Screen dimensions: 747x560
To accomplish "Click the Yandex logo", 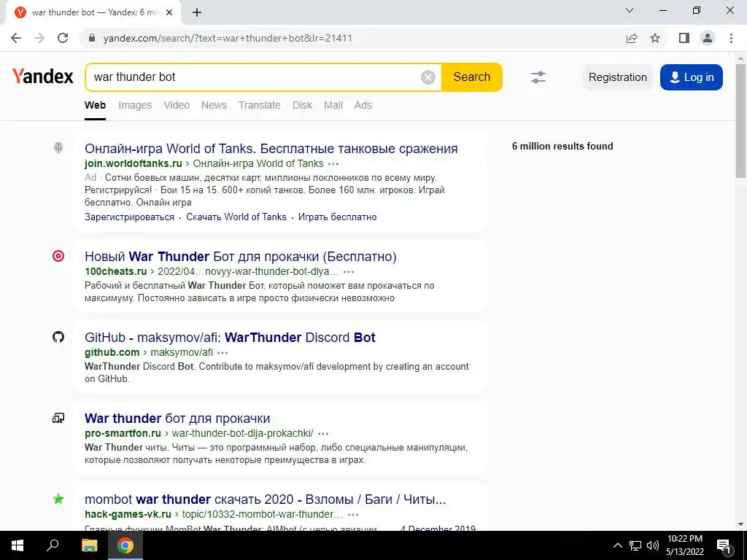I will click(43, 76).
